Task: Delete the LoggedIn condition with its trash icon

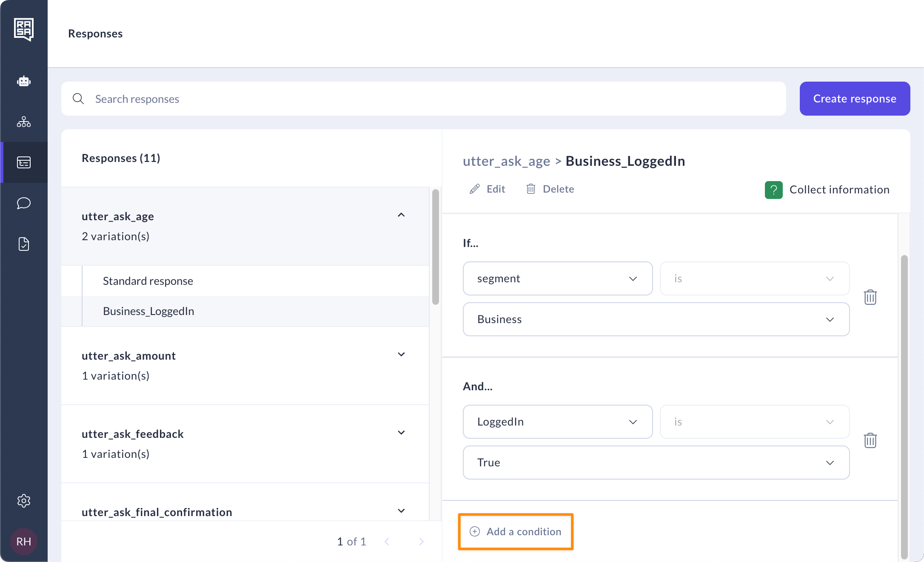Action: [x=870, y=440]
